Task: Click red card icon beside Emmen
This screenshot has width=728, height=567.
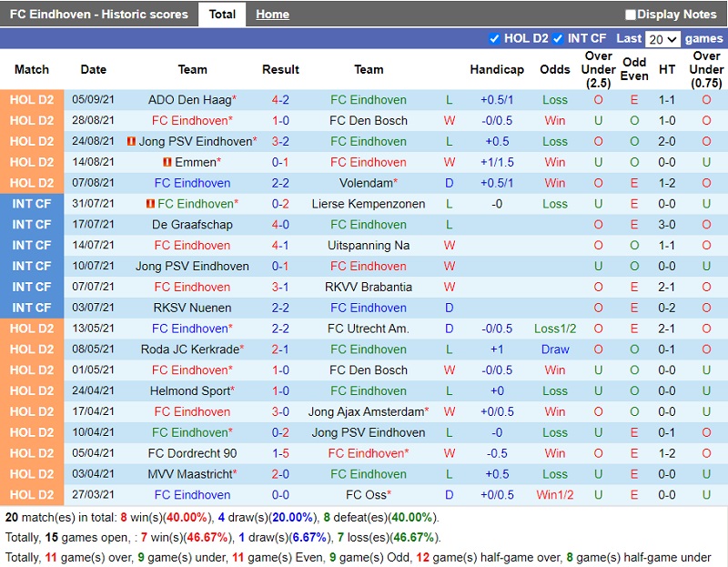Action: 167,162
